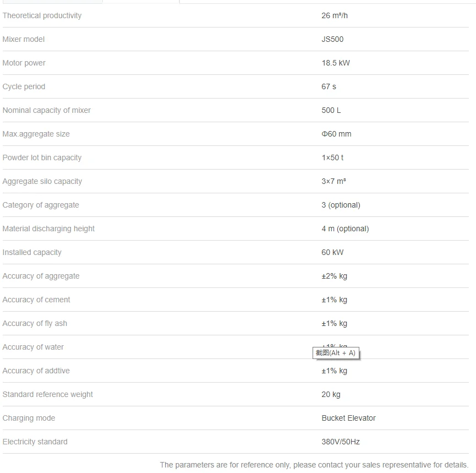The image size is (476, 473).
Task: Click the '380V/50Hz' electricity standard value
Action: [341, 442]
